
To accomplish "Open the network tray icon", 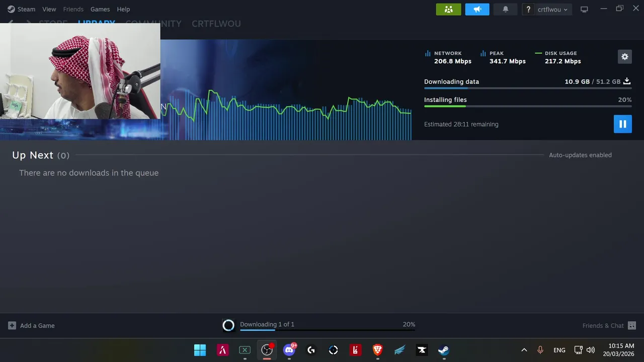I will 578,350.
